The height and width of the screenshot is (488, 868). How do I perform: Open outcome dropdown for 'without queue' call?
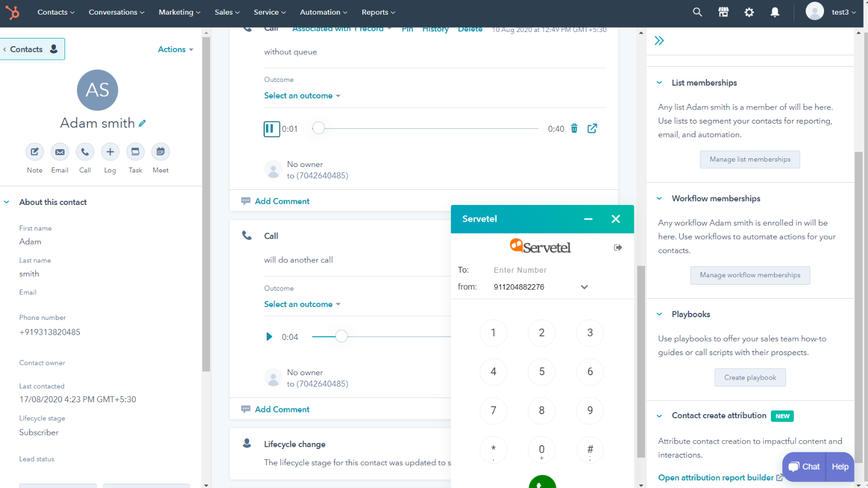coord(302,95)
